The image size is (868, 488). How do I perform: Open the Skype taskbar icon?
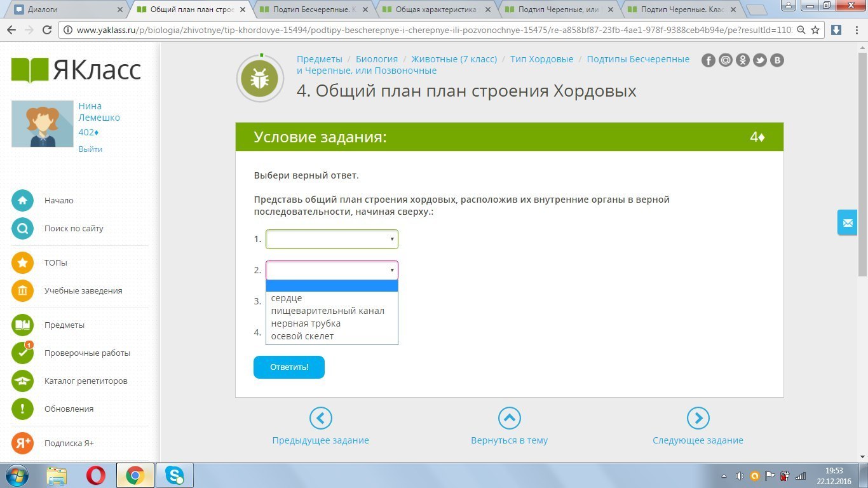point(174,475)
